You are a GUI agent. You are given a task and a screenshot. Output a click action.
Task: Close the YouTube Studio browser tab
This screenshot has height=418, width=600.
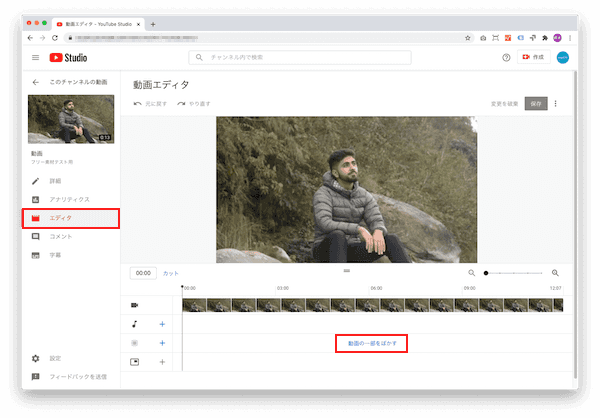coord(139,24)
